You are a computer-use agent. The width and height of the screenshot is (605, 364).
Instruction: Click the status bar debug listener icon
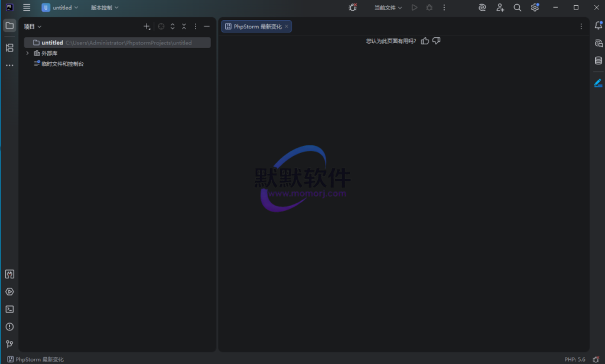596,359
